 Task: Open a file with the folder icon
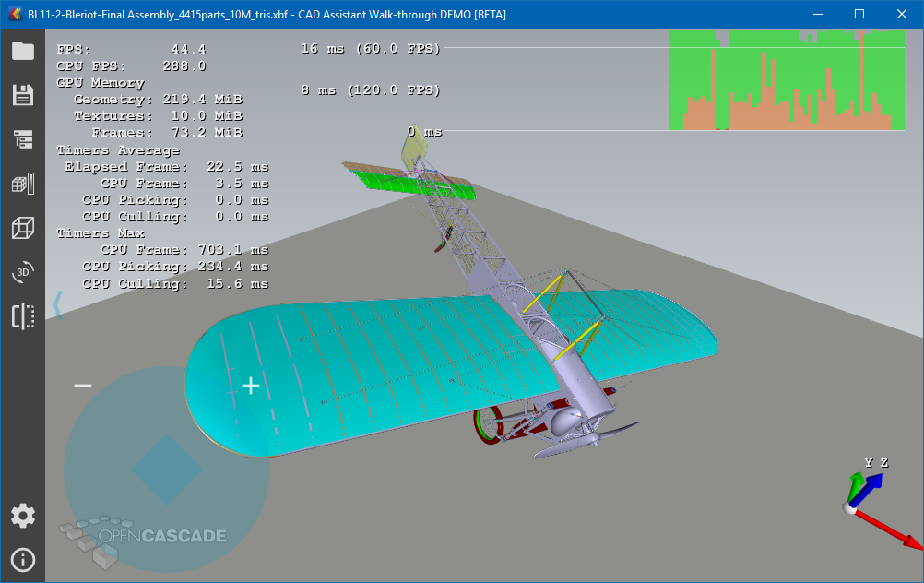pos(22,51)
